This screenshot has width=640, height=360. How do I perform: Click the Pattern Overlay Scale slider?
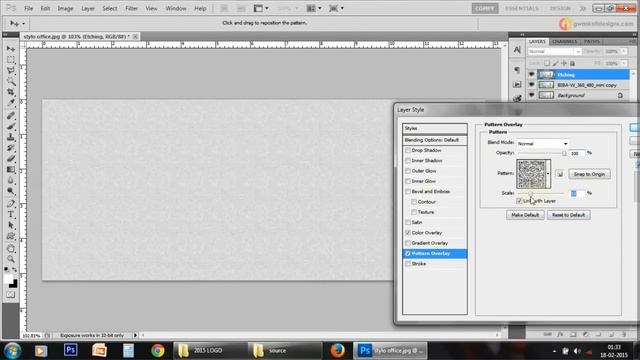tap(541, 193)
